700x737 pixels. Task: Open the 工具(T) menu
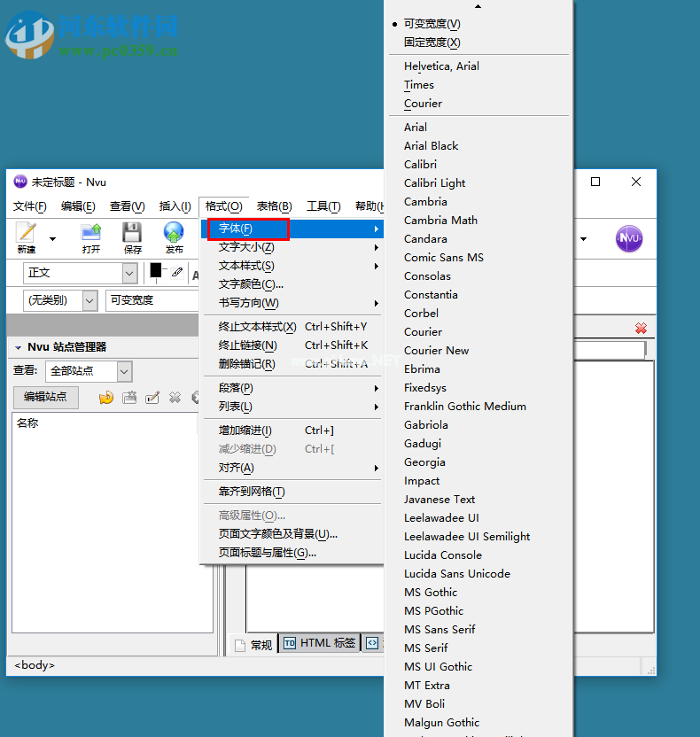tap(323, 206)
